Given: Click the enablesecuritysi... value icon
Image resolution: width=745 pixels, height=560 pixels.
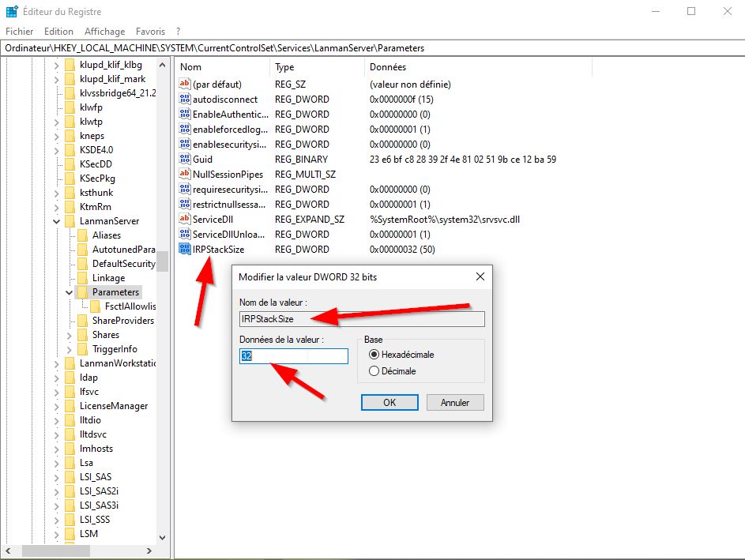Looking at the screenshot, I should coord(184,144).
